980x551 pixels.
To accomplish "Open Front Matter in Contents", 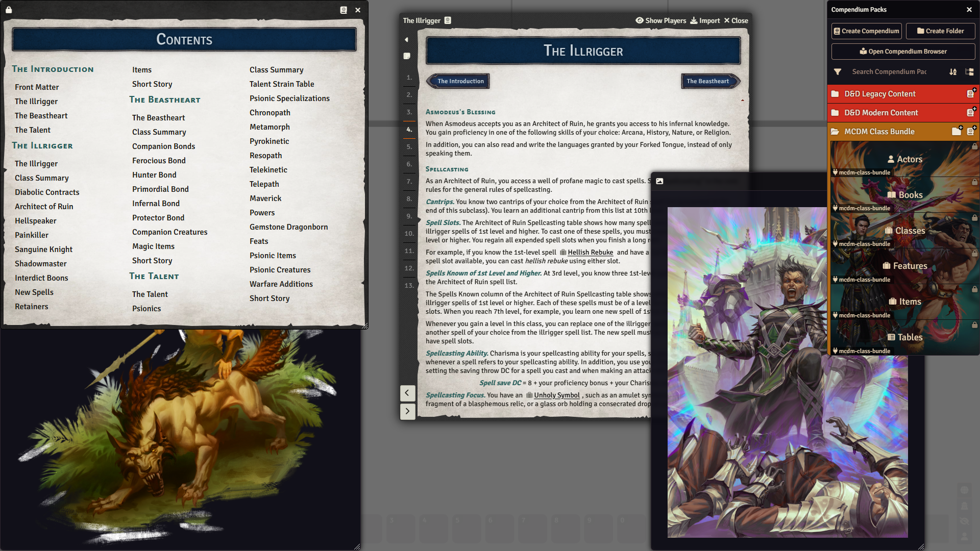I will pyautogui.click(x=37, y=87).
